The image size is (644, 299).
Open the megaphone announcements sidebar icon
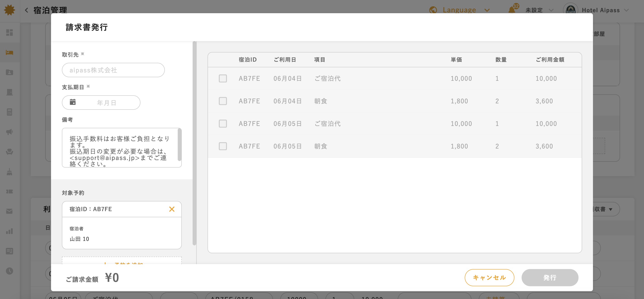point(9,132)
